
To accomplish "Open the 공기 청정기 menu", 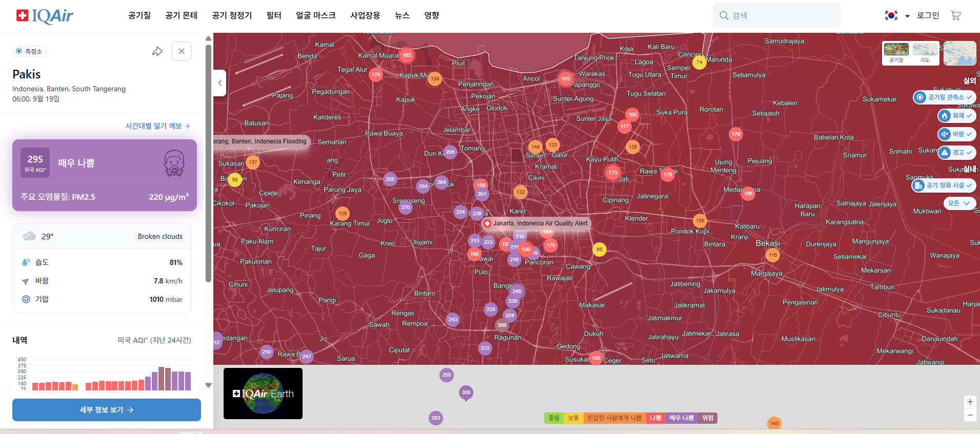I will [x=232, y=15].
